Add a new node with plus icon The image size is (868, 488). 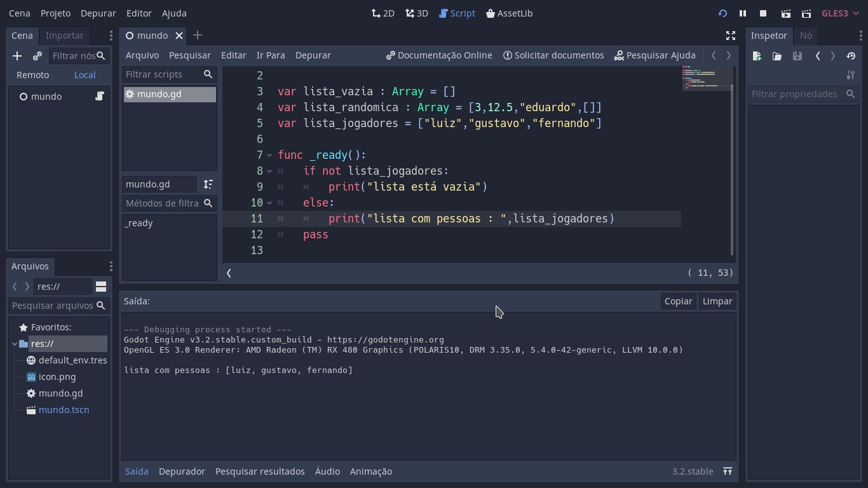point(17,56)
